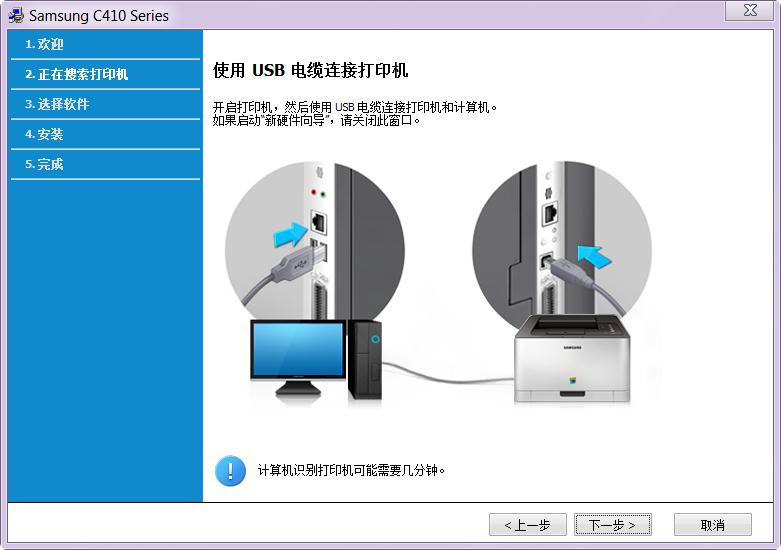The height and width of the screenshot is (550, 781).
Task: Click the black PC tower illustration
Action: tap(365, 360)
